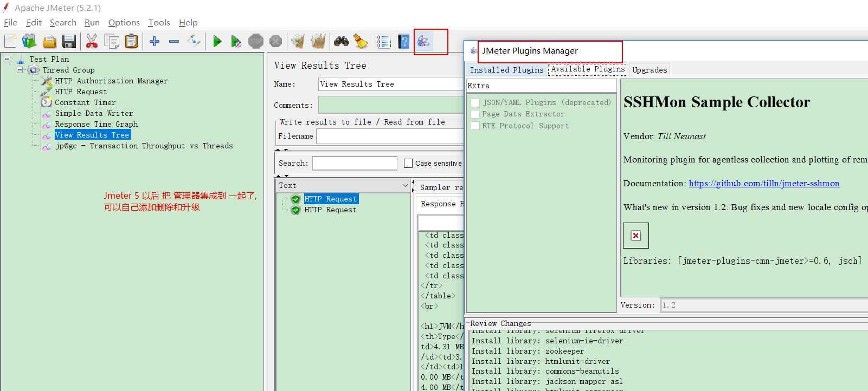
Task: Click the grey Shutdown icon
Action: tap(275, 41)
